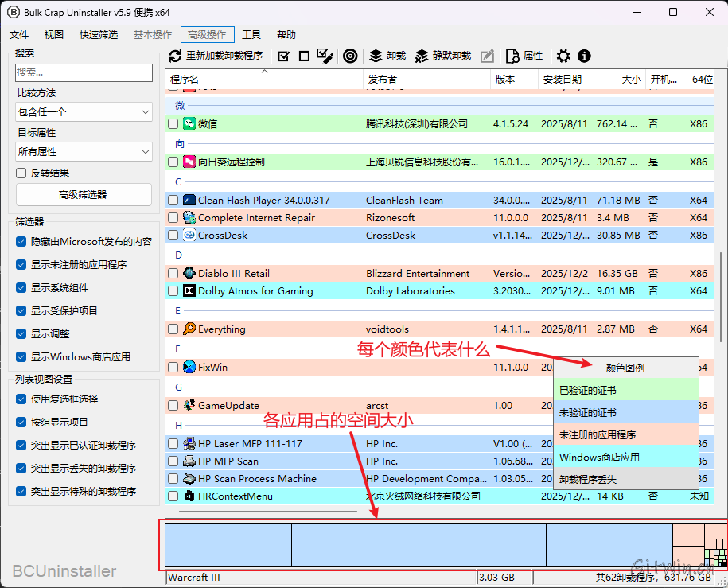Click the 静默卸载 quiet uninstall icon
The height and width of the screenshot is (588, 728).
[422, 56]
